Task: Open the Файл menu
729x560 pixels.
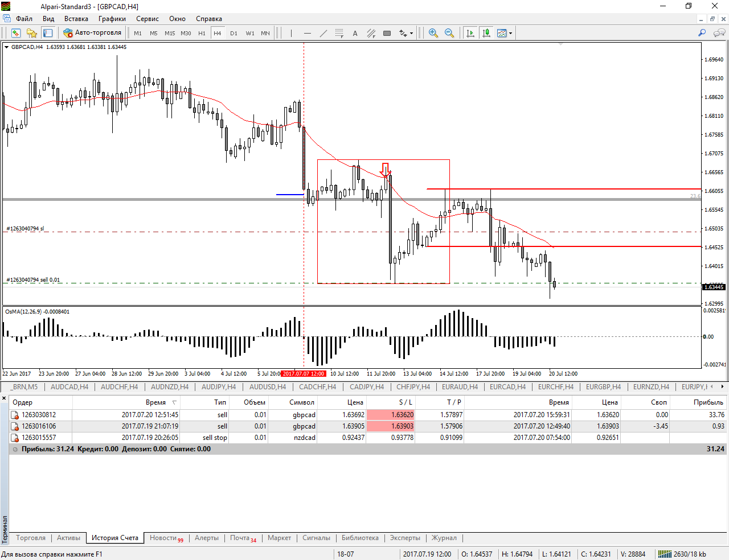Action: (24, 19)
